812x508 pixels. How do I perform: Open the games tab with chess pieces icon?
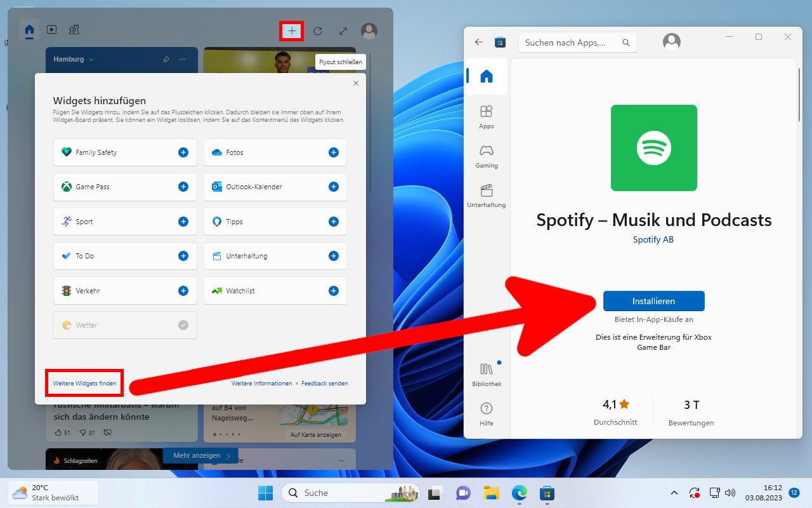point(74,29)
